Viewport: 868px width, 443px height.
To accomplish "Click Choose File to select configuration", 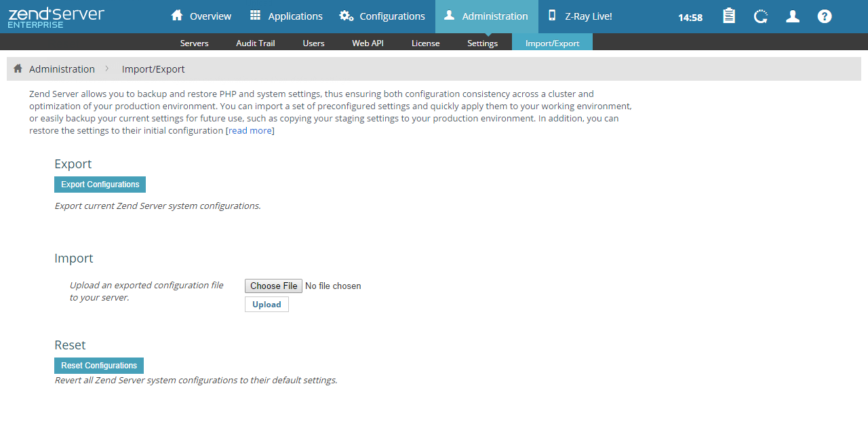I will click(273, 286).
